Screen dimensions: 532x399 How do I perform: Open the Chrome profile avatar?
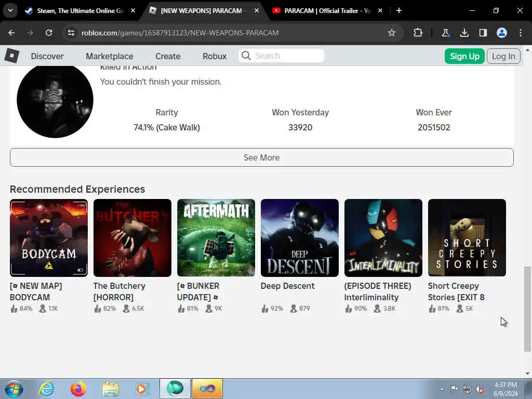tap(502, 33)
